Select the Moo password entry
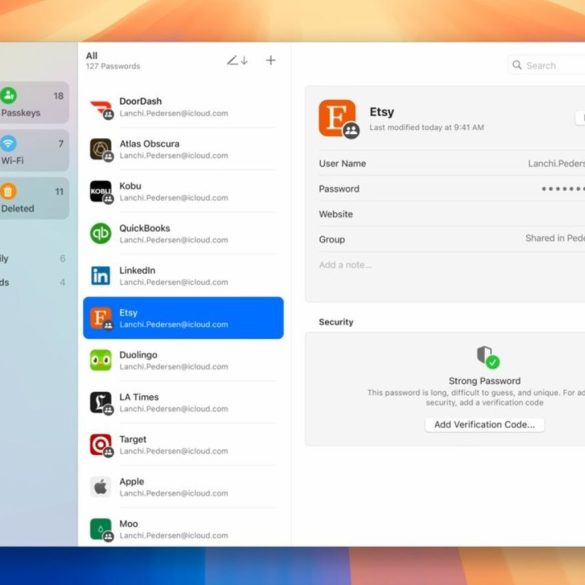Screen dimensions: 585x585 point(183,529)
